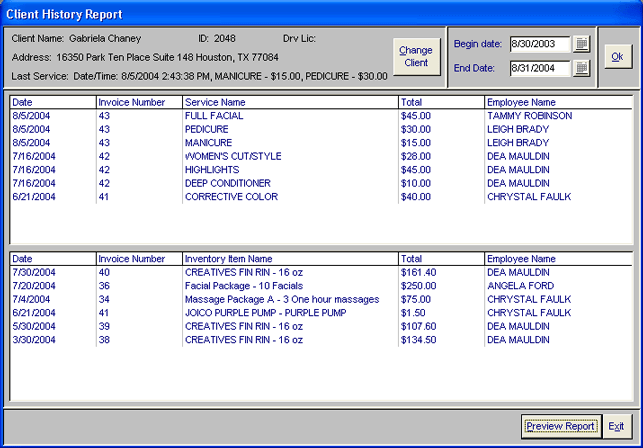The image size is (643, 448).
Task: Select the HIGHLIGHTS service row
Action: pyautogui.click(x=321, y=170)
